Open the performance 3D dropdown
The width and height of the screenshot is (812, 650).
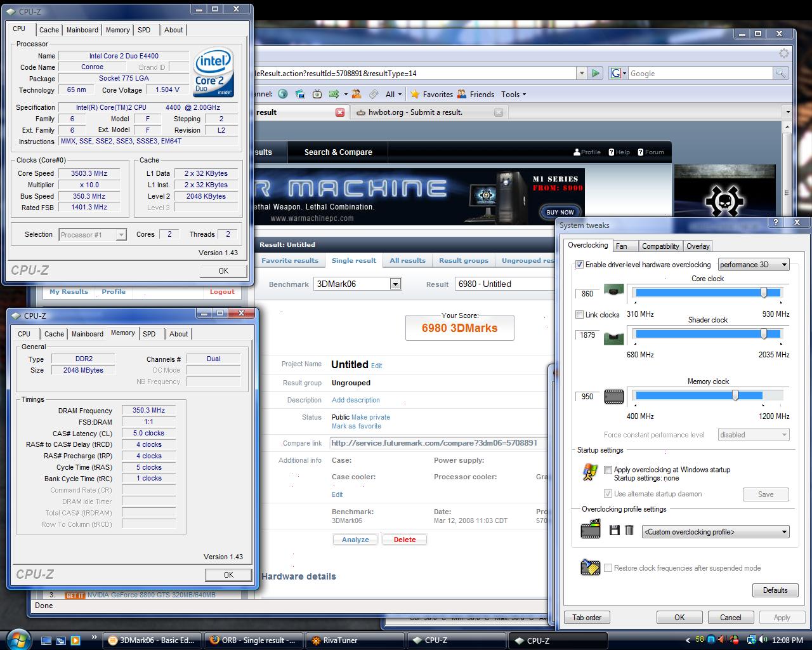[754, 264]
